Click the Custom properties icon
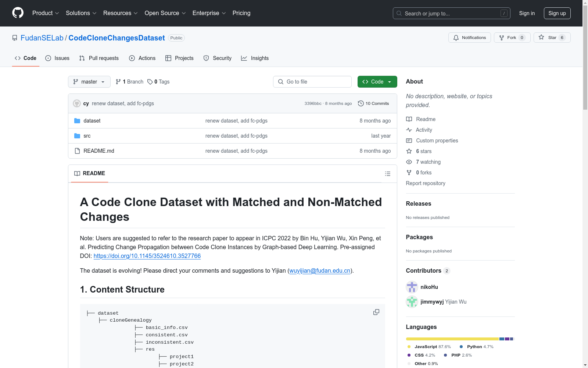The image size is (588, 368). click(409, 141)
